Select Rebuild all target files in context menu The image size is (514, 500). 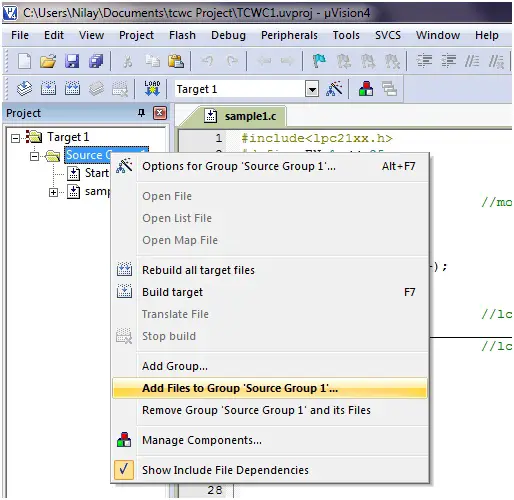[x=270, y=270]
